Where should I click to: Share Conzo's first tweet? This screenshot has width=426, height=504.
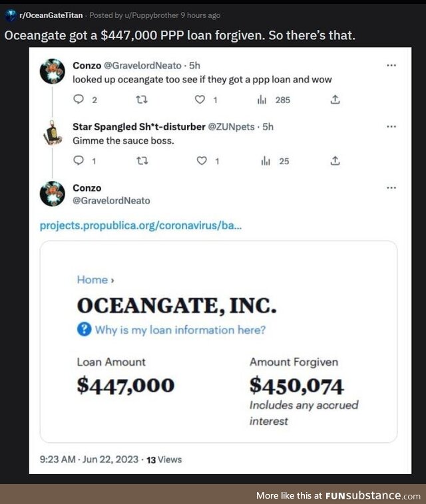point(335,100)
